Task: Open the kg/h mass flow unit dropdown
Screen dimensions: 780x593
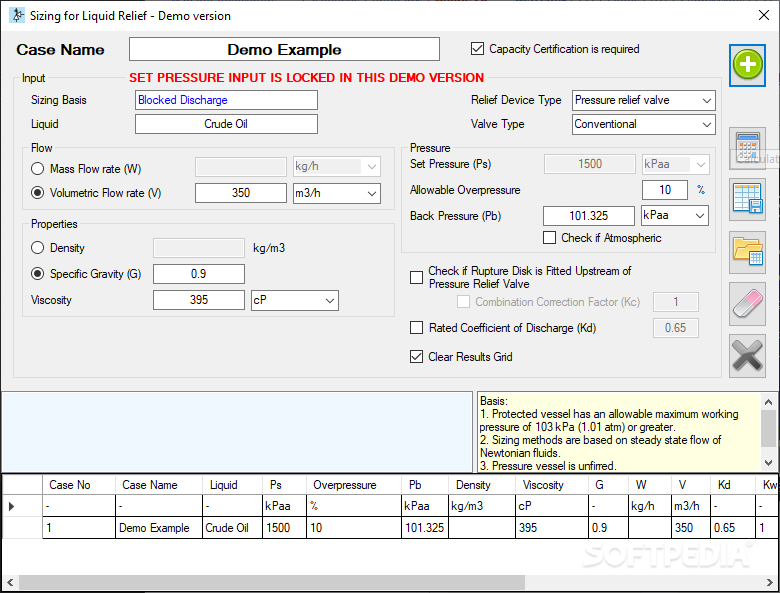Action: (372, 167)
